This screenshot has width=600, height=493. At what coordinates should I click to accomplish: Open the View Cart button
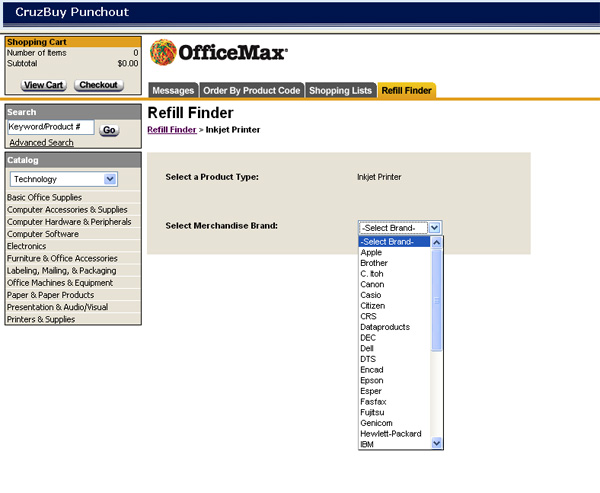point(44,85)
